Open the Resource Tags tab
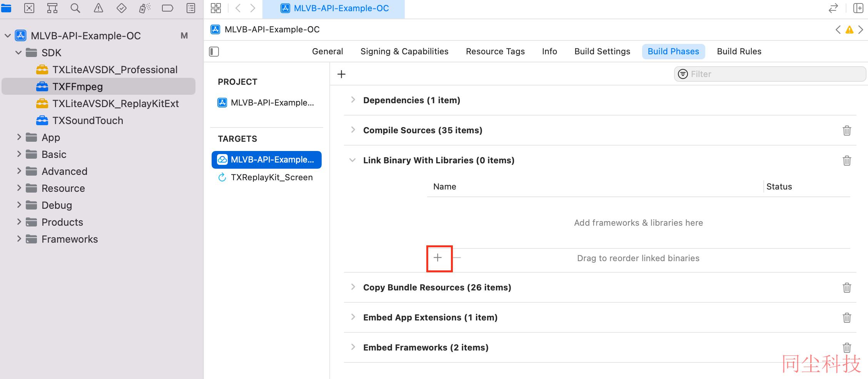Viewport: 868px width, 379px height. click(x=495, y=52)
